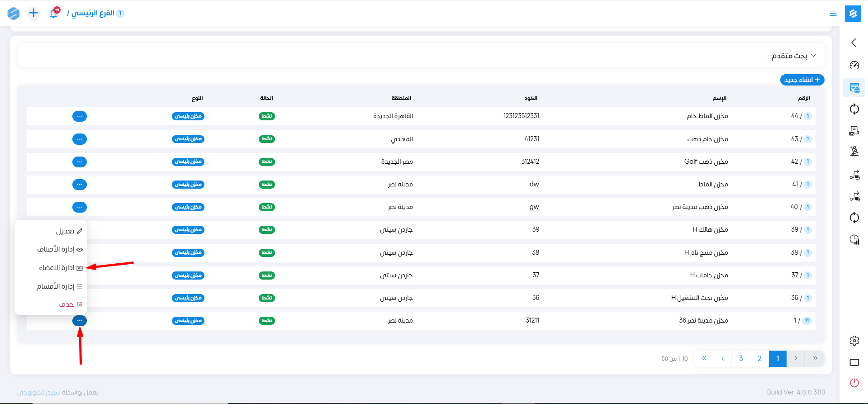This screenshot has width=868, height=404.
Task: Click the انشاء جديد create button
Action: click(802, 80)
